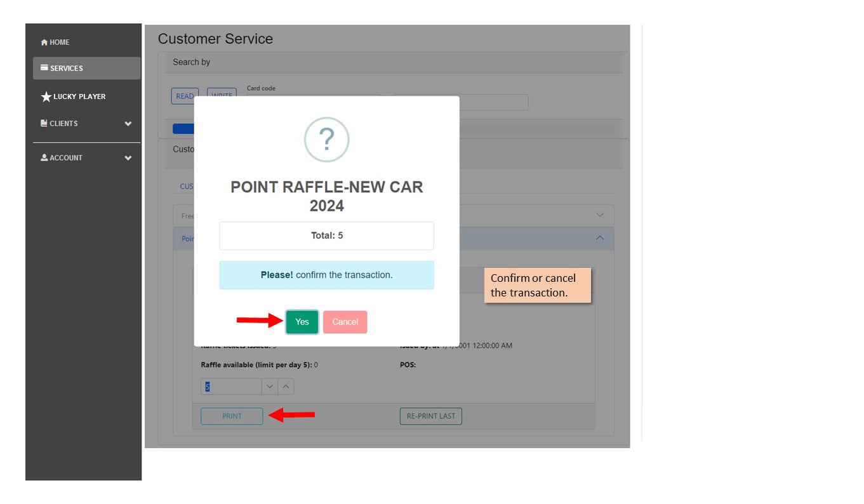Expand the ACCOUNT chevron arrow

click(128, 158)
